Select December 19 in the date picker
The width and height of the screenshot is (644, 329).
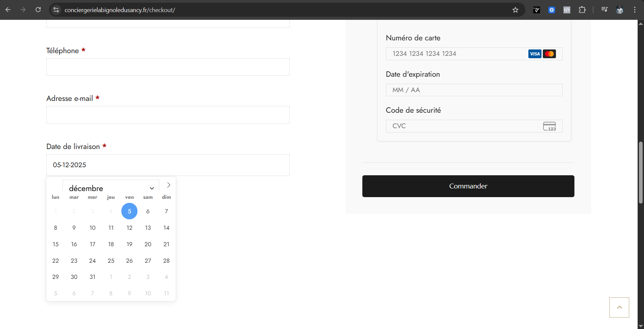coord(129,244)
